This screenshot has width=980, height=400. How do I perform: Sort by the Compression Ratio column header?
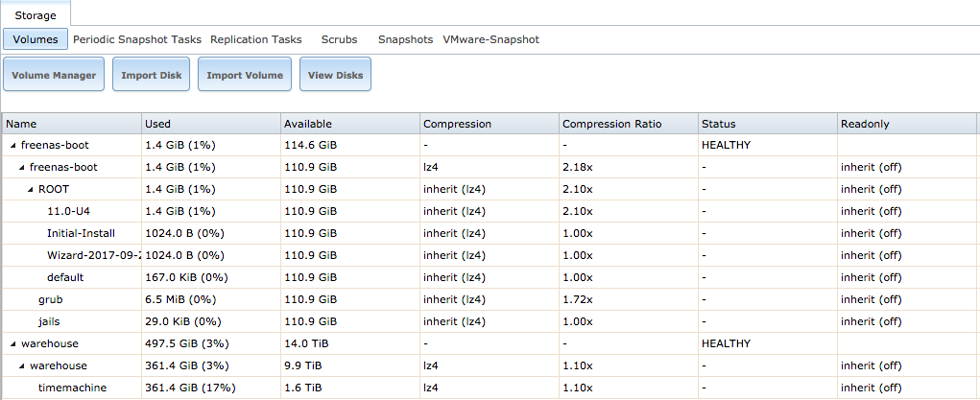(x=626, y=124)
